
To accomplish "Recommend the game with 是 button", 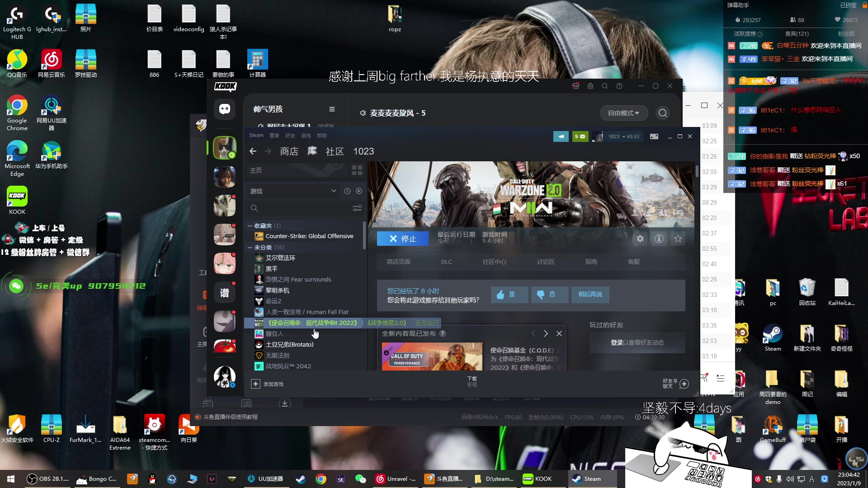I will point(509,294).
